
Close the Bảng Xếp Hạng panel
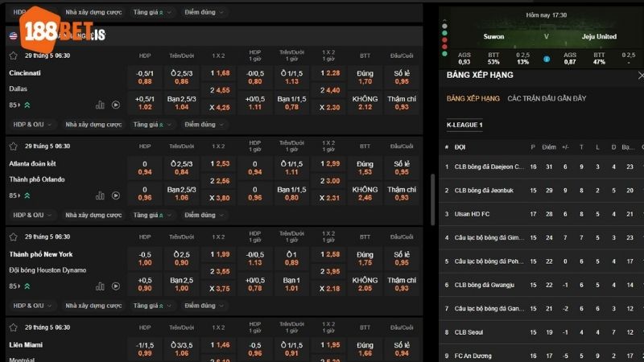[x=640, y=76]
